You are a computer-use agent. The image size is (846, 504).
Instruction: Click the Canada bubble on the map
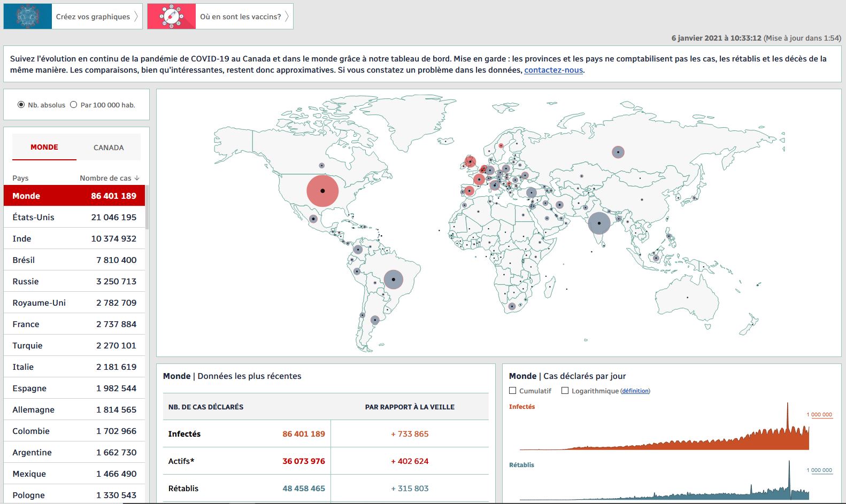pos(321,166)
